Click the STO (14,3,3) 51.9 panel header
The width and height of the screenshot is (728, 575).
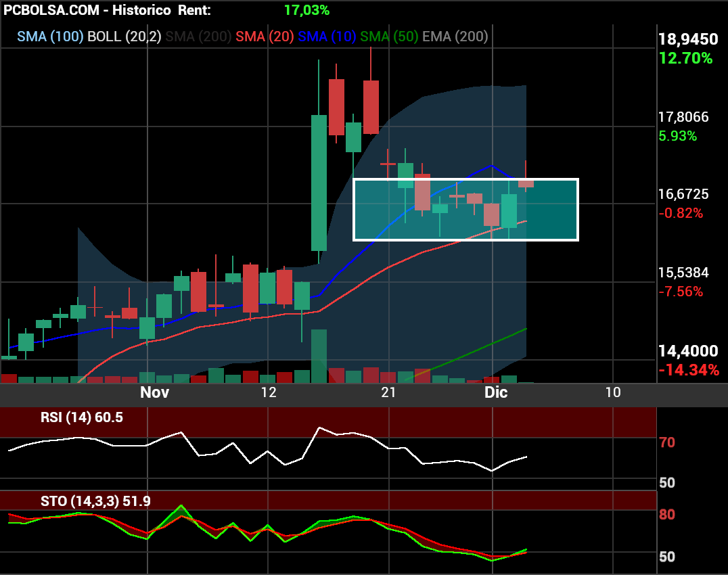[x=95, y=501]
